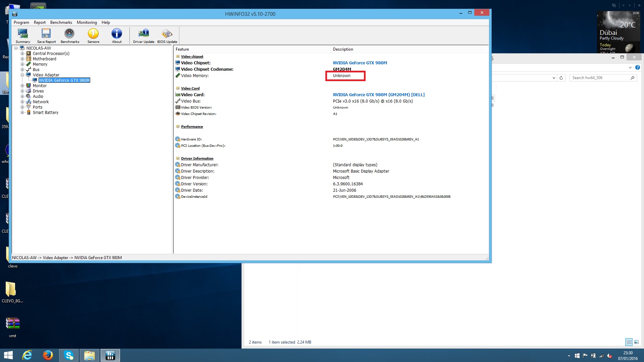This screenshot has width=644, height=362.
Task: Click the About toolbar icon
Action: (x=117, y=36)
